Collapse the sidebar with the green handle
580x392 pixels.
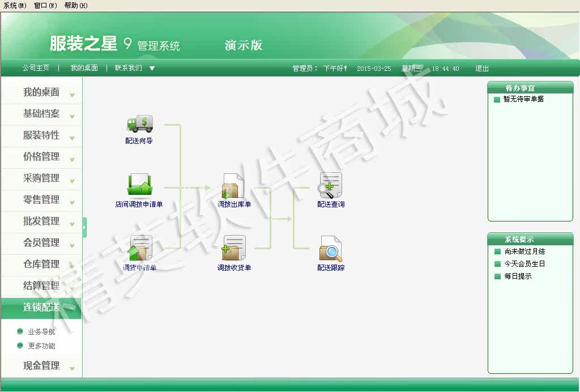point(84,227)
